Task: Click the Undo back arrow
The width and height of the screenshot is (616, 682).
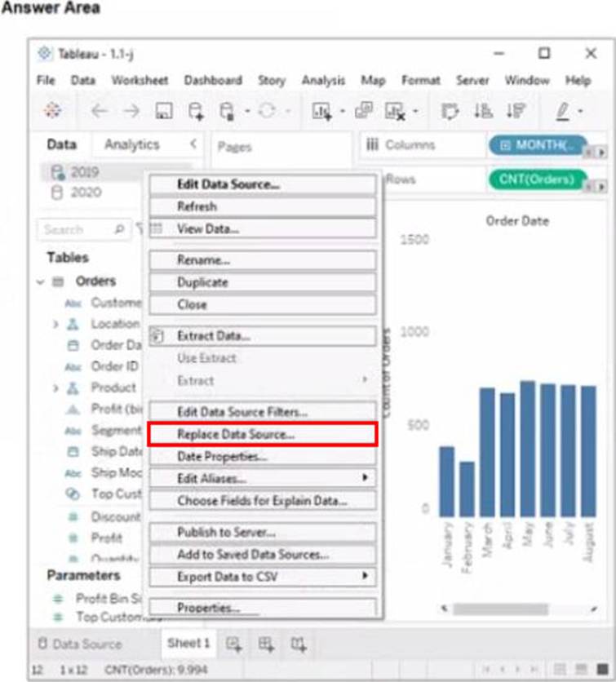Action: pyautogui.click(x=100, y=111)
